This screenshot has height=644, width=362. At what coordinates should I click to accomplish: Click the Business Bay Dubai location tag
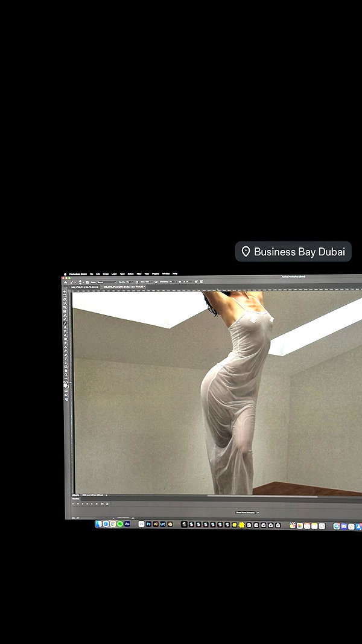coord(293,251)
